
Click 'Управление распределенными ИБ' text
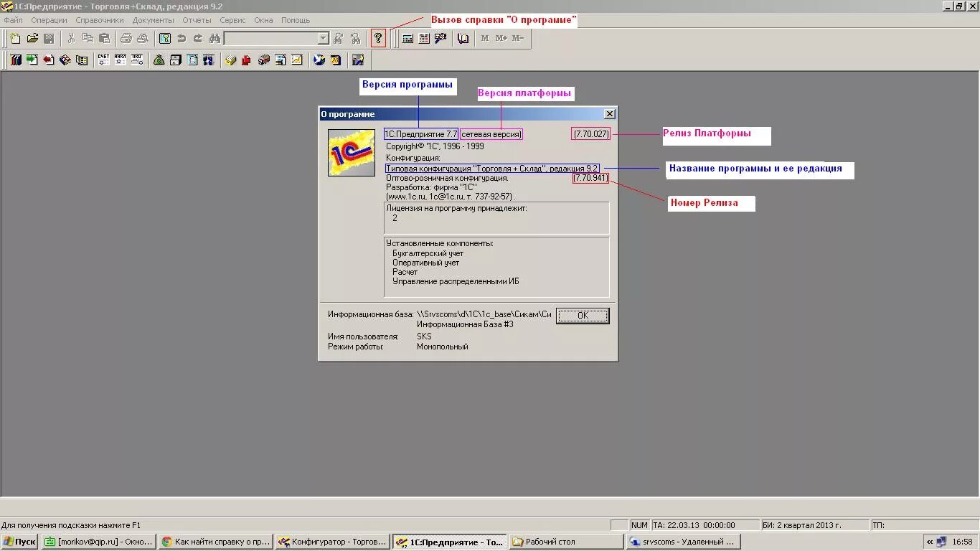coord(456,281)
